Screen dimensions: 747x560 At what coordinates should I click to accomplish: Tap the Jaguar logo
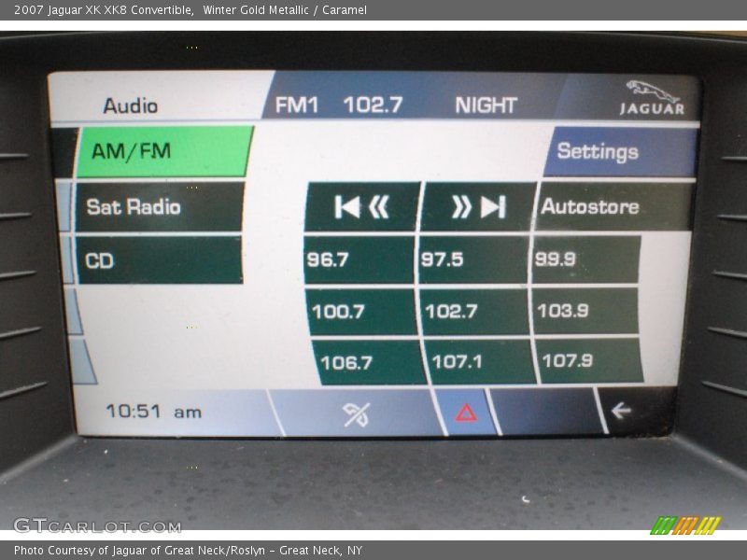pyautogui.click(x=652, y=98)
